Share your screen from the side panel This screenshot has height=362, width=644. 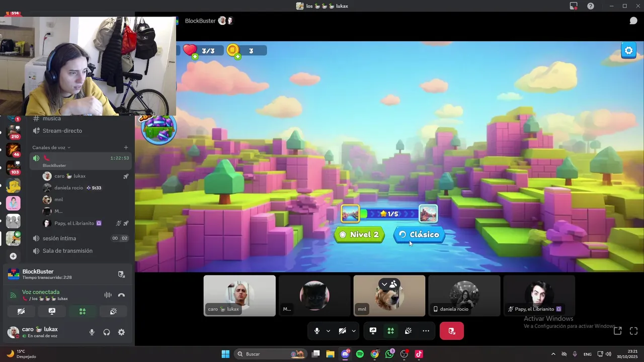point(52,311)
